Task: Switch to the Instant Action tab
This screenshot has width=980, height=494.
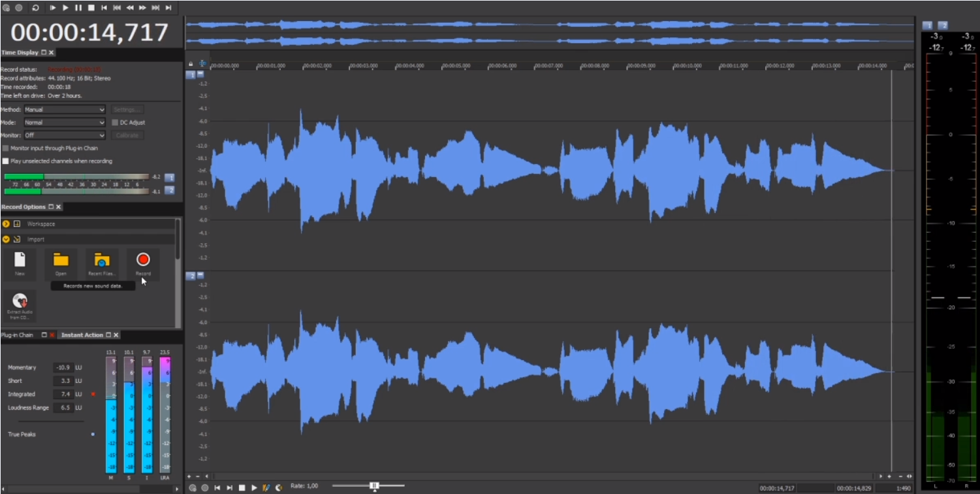Action: pyautogui.click(x=82, y=335)
